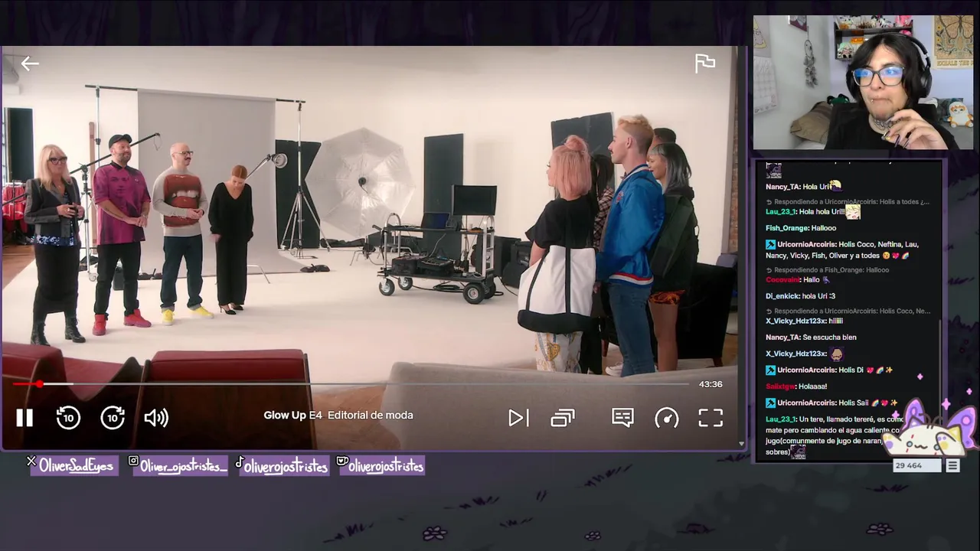This screenshot has height=551, width=980.
Task: Click Nancy_TA's 'Hola Uri' chat message
Action: (x=803, y=187)
